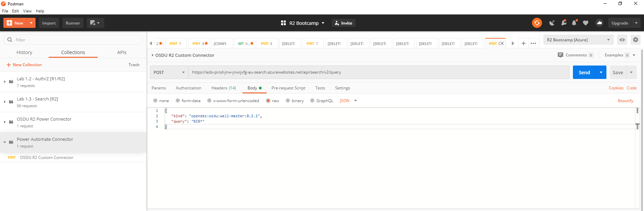Select the x-www-form-urlencoded body type

tap(209, 100)
